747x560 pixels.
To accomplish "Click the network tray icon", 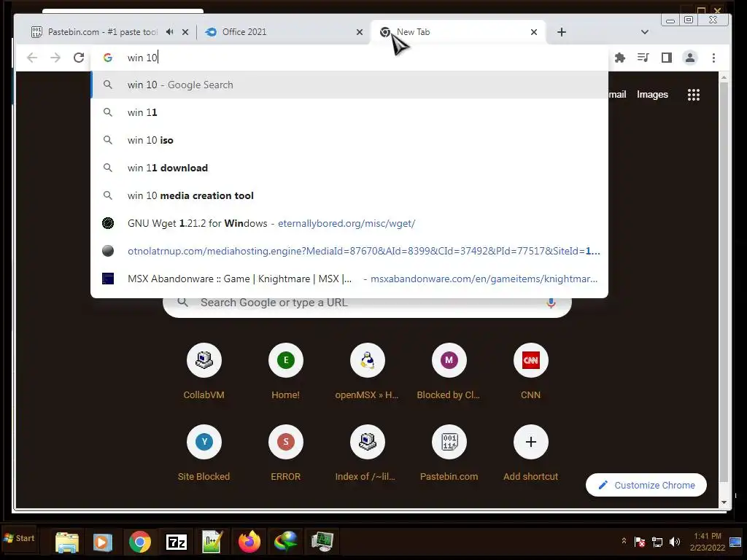I will pos(657,542).
